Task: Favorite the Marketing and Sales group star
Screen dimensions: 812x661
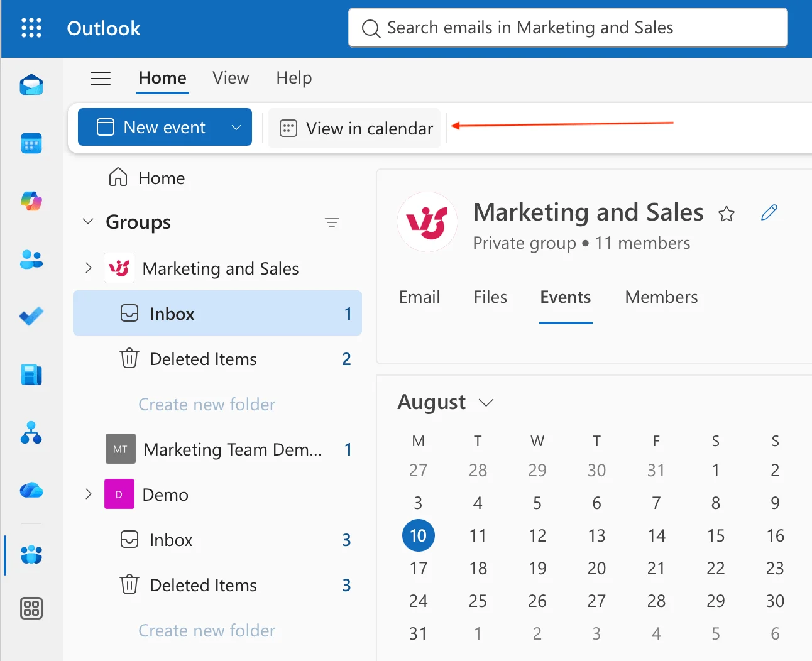Action: (727, 214)
